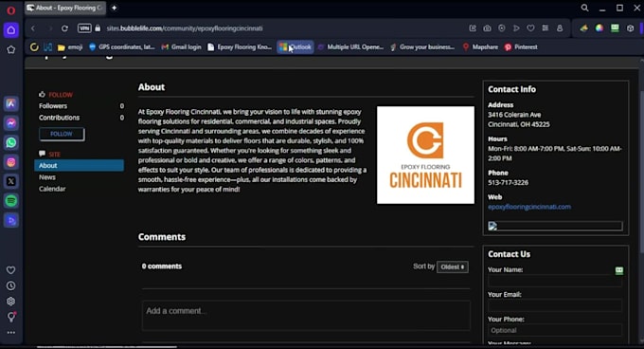
Task: Click the Your Email input field
Action: [555, 305]
